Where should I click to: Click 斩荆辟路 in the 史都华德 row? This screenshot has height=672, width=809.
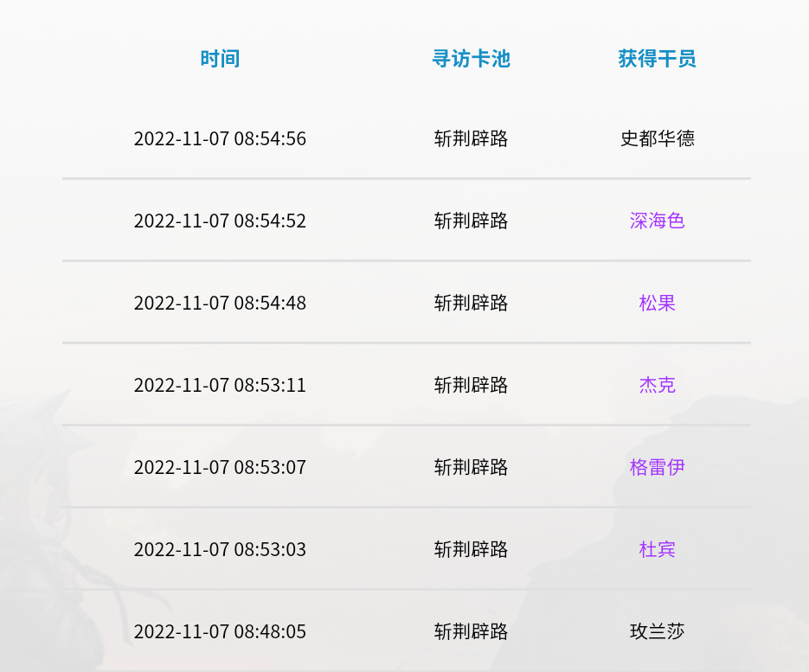click(471, 138)
